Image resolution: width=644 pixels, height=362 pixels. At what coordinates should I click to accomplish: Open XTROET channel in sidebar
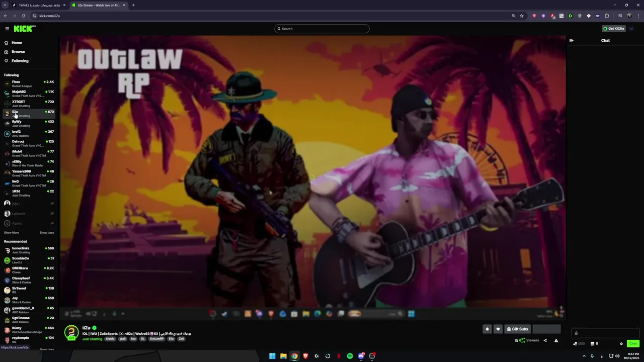[x=29, y=104]
